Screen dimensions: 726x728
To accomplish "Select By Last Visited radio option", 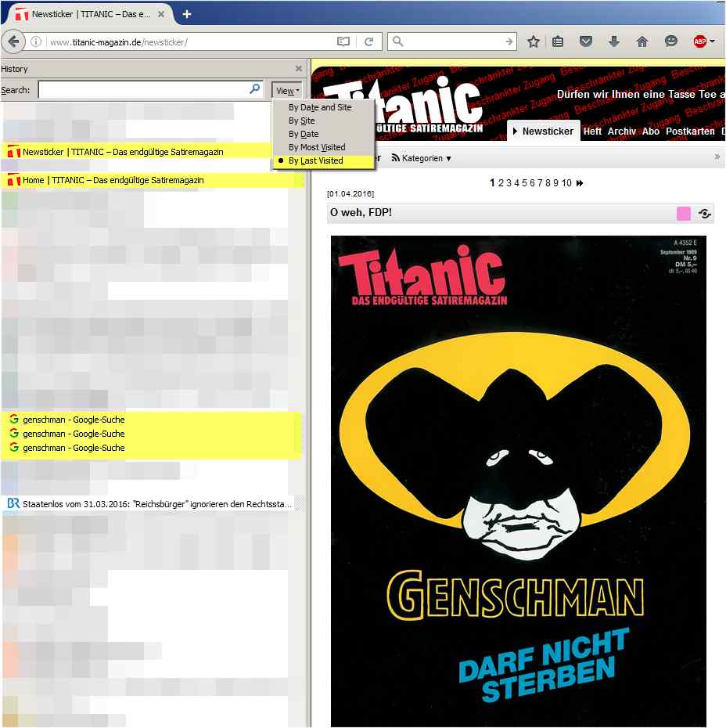I will pyautogui.click(x=315, y=160).
